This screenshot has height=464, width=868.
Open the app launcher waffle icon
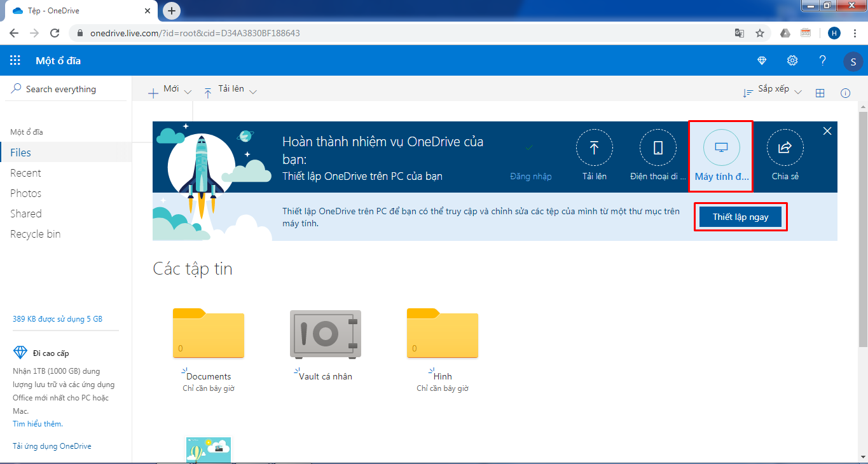click(x=15, y=60)
